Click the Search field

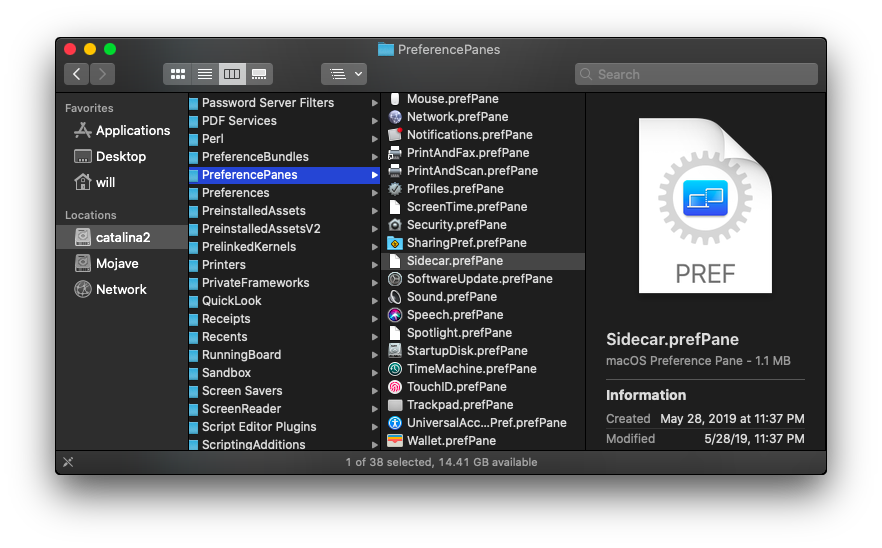pos(696,74)
